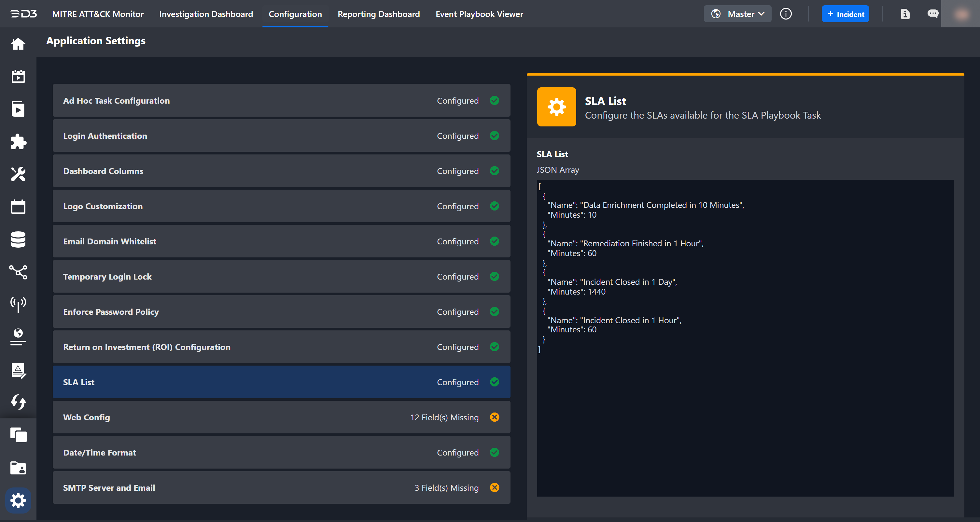The width and height of the screenshot is (980, 522).
Task: Open the wrench-and-screwdriver utilities icon
Action: pos(18,174)
